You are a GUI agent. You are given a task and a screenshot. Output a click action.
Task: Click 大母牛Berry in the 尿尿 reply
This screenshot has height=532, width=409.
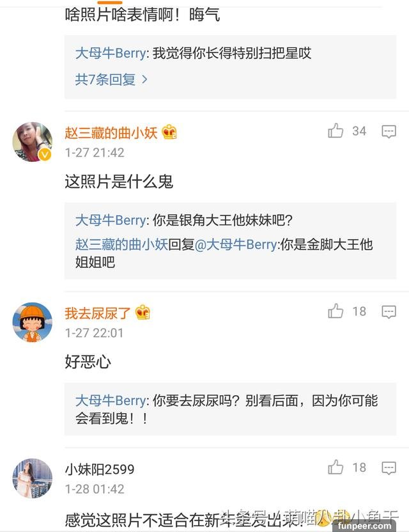click(111, 401)
